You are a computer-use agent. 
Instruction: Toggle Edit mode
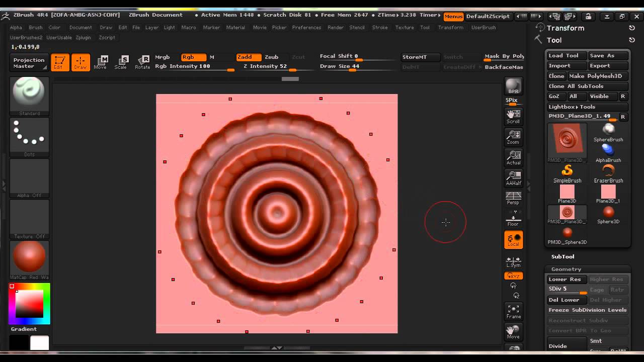60,62
